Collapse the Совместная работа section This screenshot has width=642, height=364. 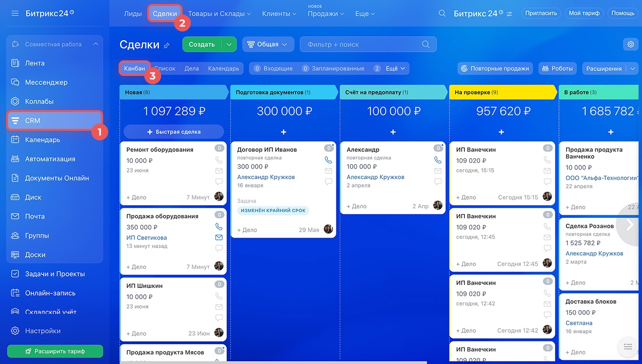96,44
